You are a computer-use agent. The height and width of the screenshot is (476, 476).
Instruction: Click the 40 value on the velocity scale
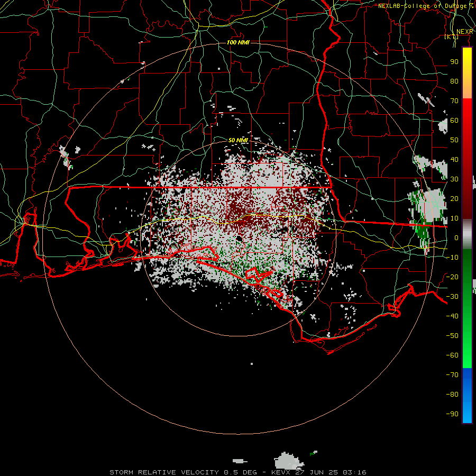(x=454, y=159)
